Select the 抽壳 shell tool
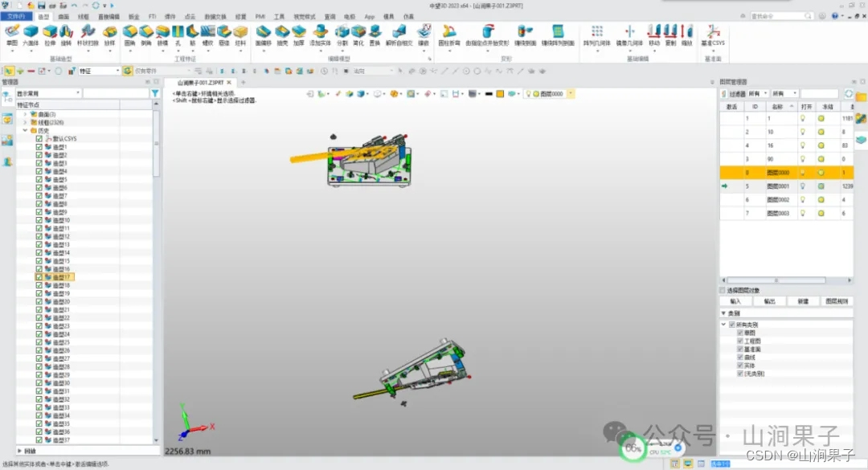868x470 pixels. click(x=282, y=35)
